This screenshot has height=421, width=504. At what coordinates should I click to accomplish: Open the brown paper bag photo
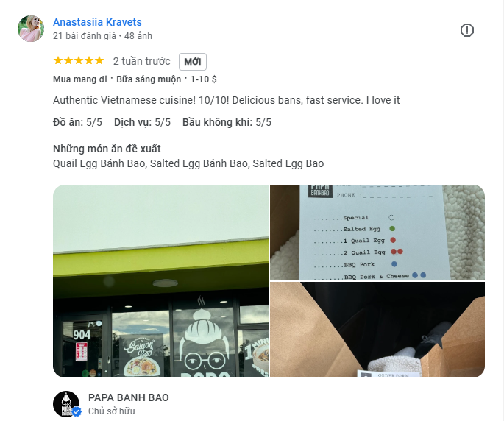point(377,329)
